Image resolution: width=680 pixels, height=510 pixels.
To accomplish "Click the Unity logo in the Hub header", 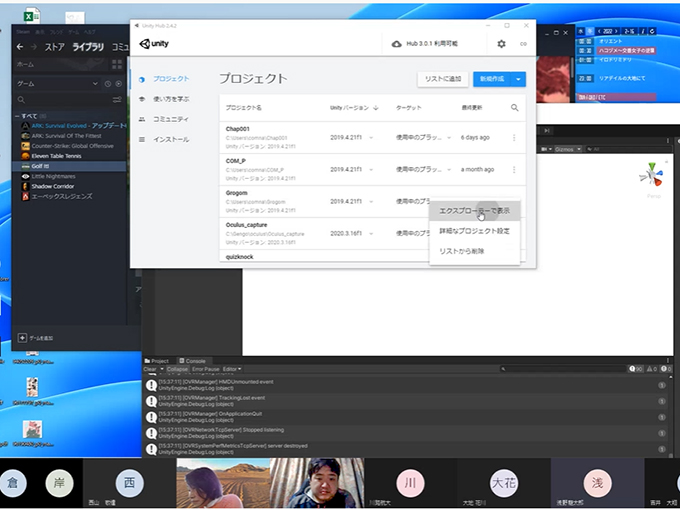I will pyautogui.click(x=154, y=43).
